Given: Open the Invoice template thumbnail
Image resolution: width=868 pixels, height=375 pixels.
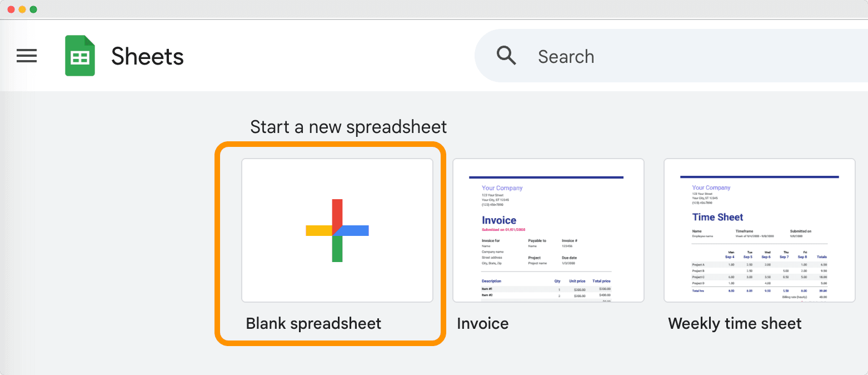Looking at the screenshot, I should (x=548, y=230).
